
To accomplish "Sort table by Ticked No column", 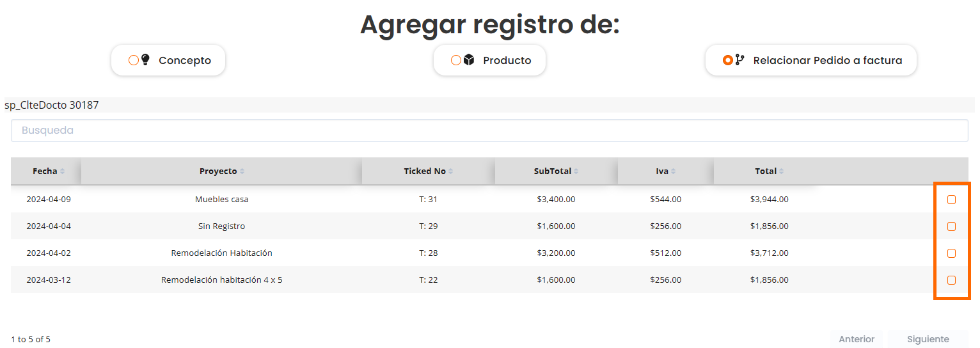I will pos(451,171).
